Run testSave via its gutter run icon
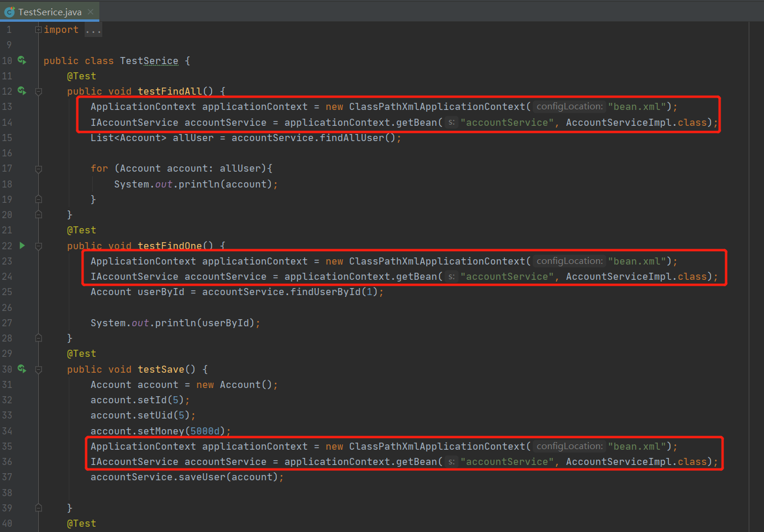This screenshot has height=532, width=764. tap(22, 369)
